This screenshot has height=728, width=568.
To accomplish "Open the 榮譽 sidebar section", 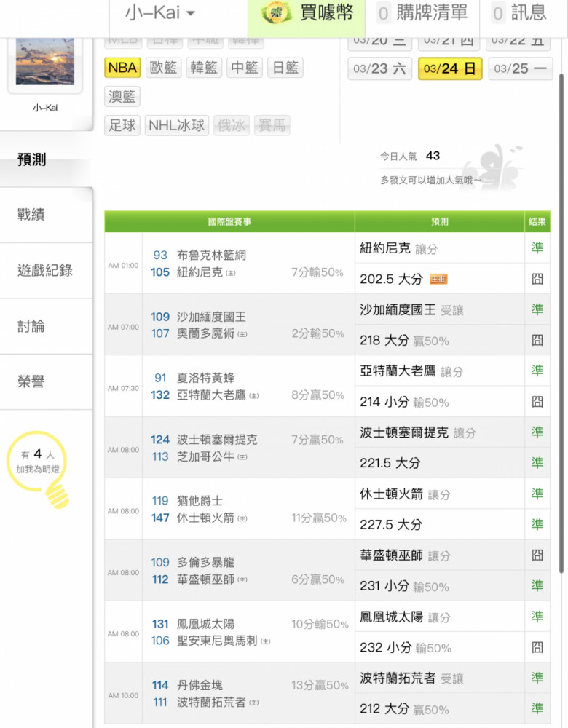I will (x=46, y=381).
